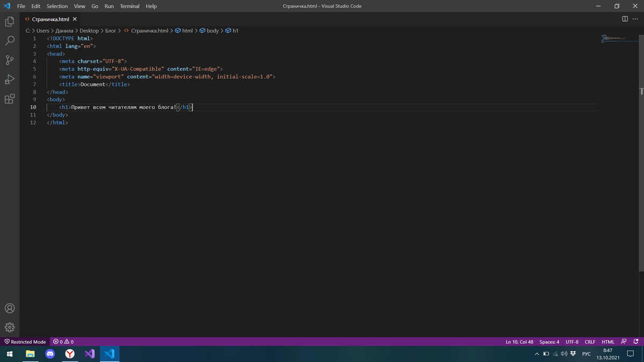Open the File menu
The height and width of the screenshot is (362, 644).
coord(21,6)
